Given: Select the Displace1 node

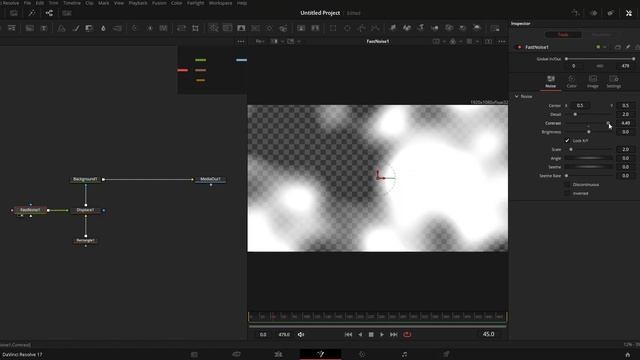Looking at the screenshot, I should point(86,210).
